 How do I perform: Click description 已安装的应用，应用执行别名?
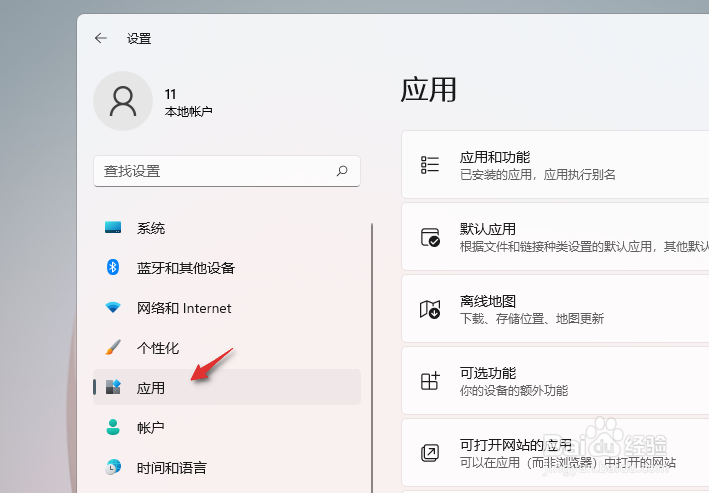(x=538, y=175)
